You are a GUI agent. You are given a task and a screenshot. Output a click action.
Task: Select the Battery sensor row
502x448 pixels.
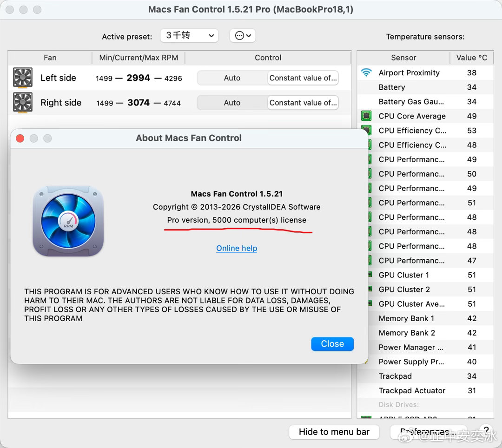[425, 87]
